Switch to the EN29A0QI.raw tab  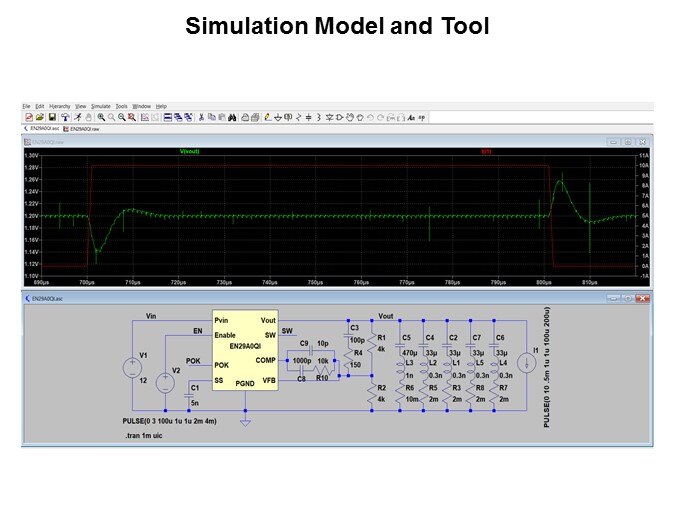coord(84,129)
